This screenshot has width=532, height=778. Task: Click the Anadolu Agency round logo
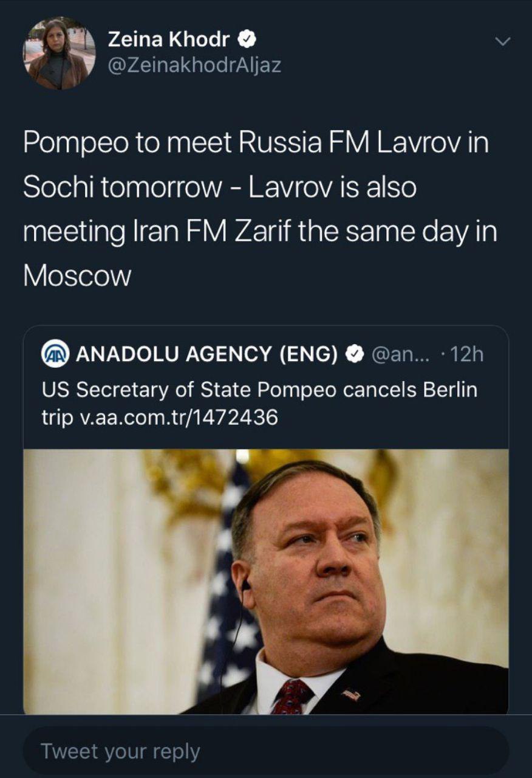(x=55, y=354)
